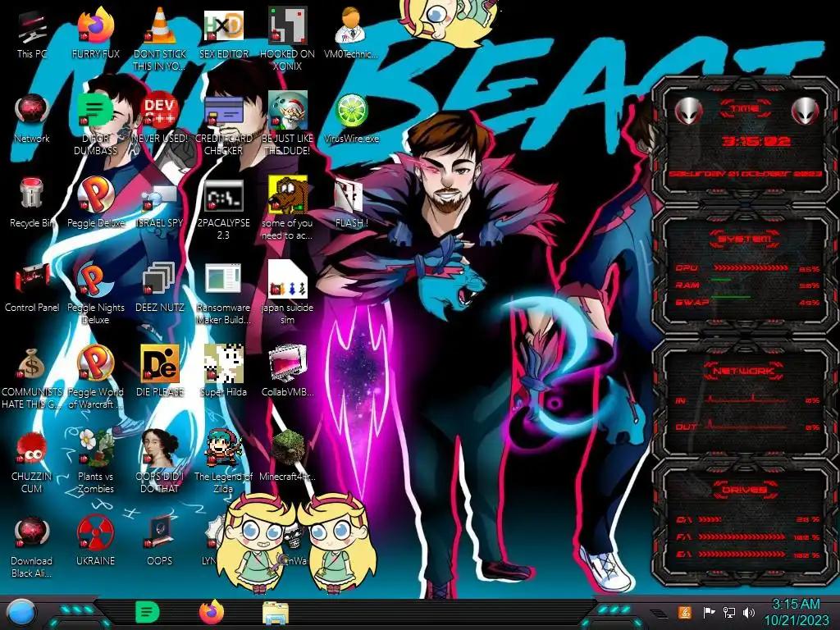This screenshot has height=630, width=840.
Task: Click the right alien head on widget
Action: click(x=805, y=112)
